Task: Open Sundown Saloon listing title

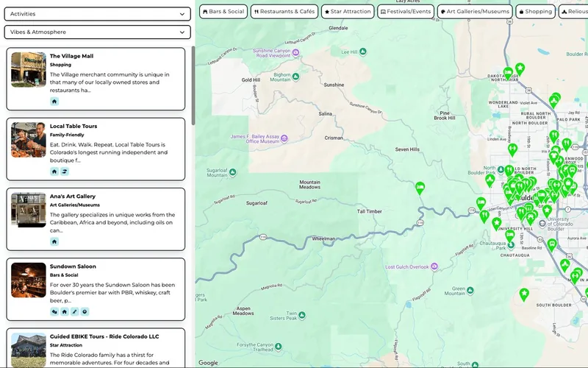Action: (73, 266)
